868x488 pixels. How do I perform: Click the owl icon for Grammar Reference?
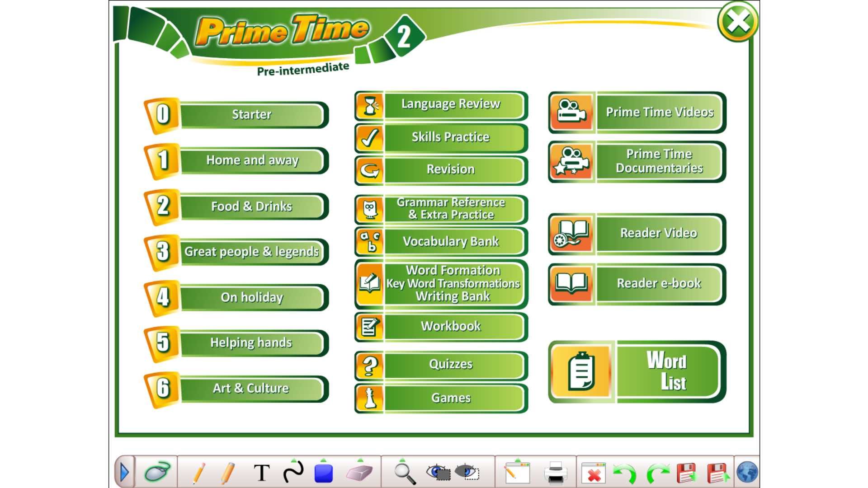pos(370,210)
